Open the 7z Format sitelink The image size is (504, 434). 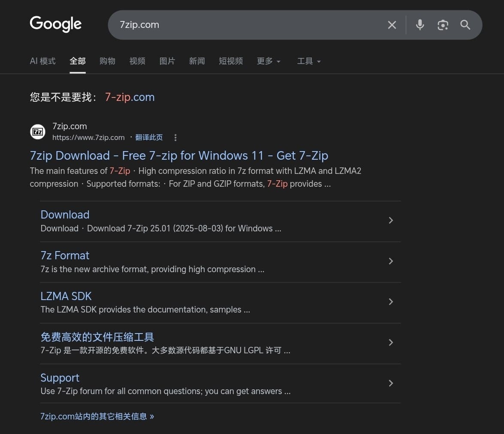pyautogui.click(x=65, y=255)
